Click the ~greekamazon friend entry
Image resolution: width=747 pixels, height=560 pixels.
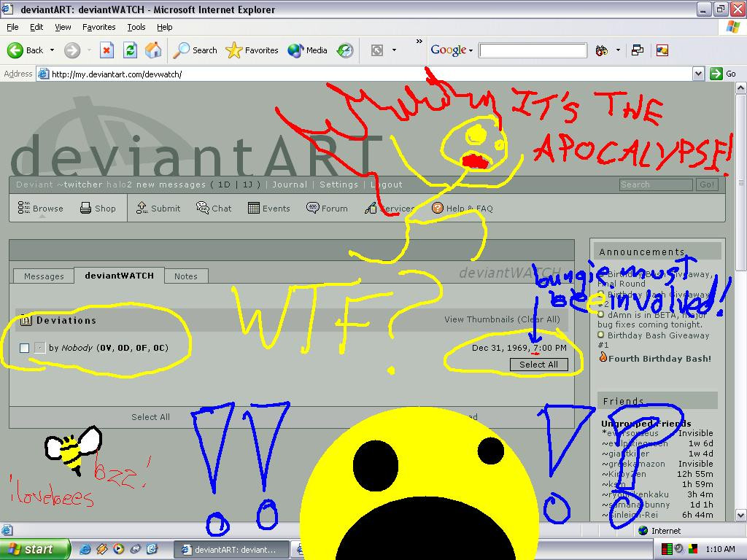click(x=633, y=464)
